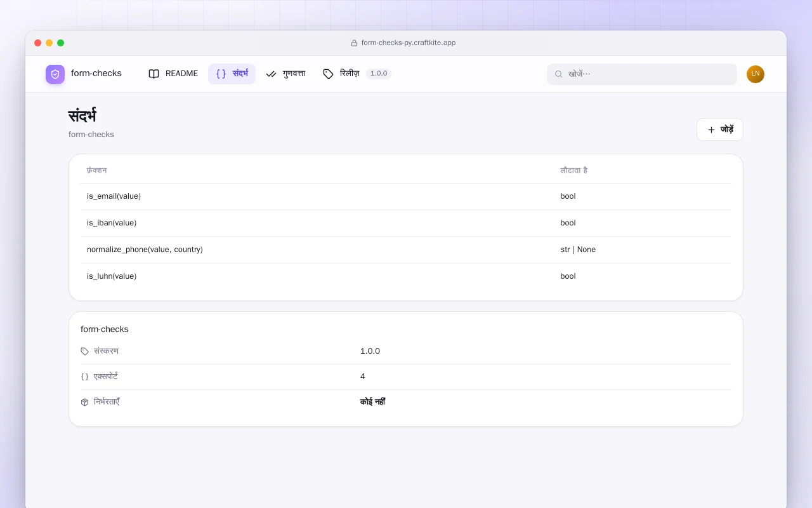This screenshot has width=812, height=508.
Task: Click the tag icon beside संस्करण
Action: pos(85,351)
